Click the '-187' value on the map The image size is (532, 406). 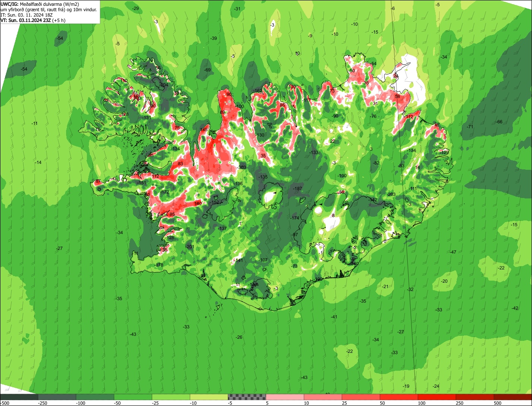pyautogui.click(x=298, y=188)
